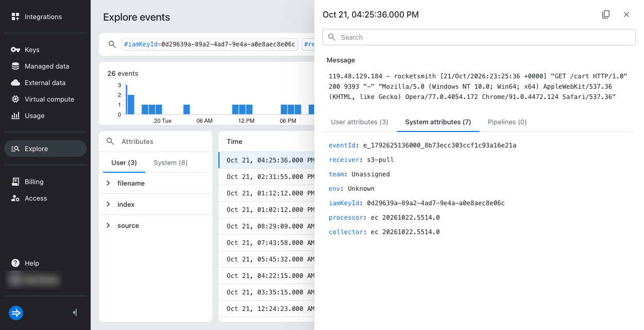This screenshot has width=644, height=330.
Task: Click the team attribute name
Action: [336, 174]
